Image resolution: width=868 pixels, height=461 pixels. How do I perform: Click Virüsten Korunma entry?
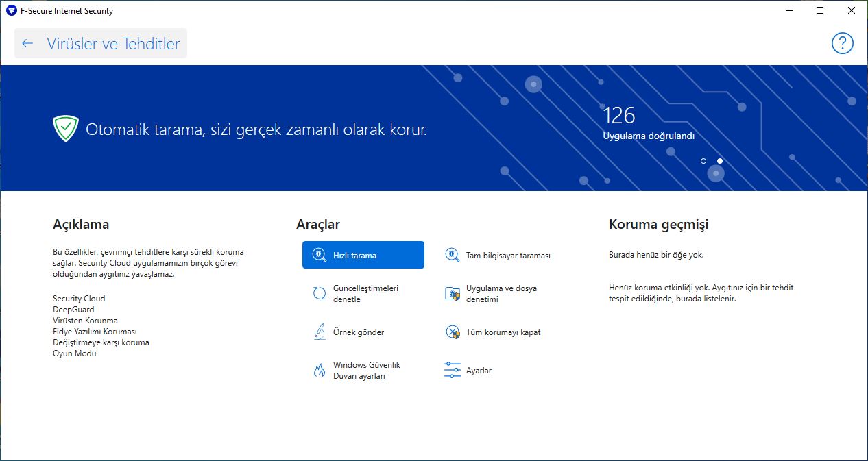(x=85, y=321)
